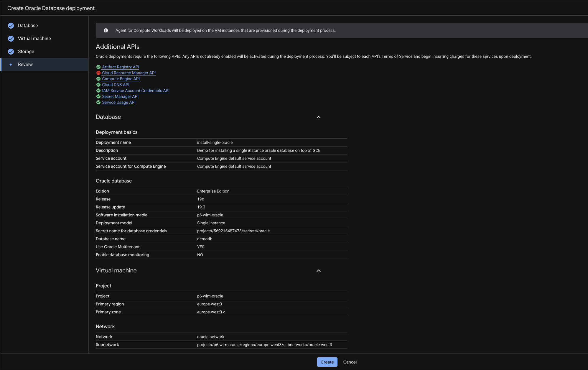The image size is (588, 370).
Task: Collapse the Virtual machine review section
Action: pos(319,271)
